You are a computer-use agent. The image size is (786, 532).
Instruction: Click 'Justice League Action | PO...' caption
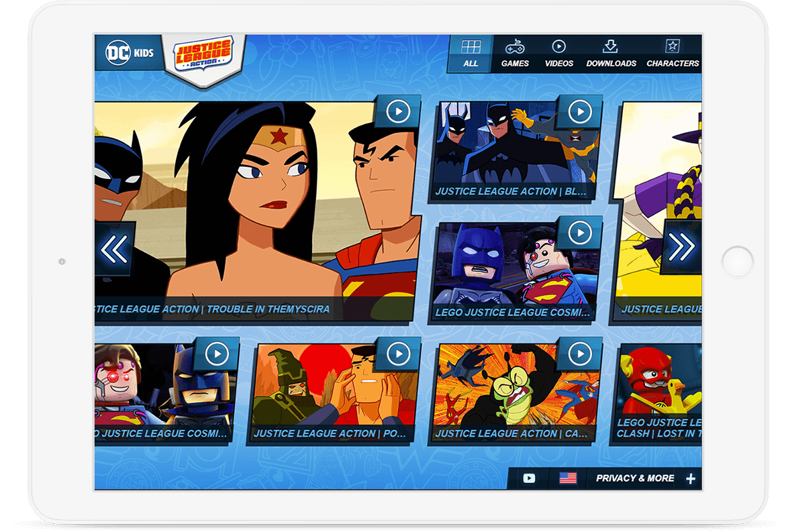[330, 434]
